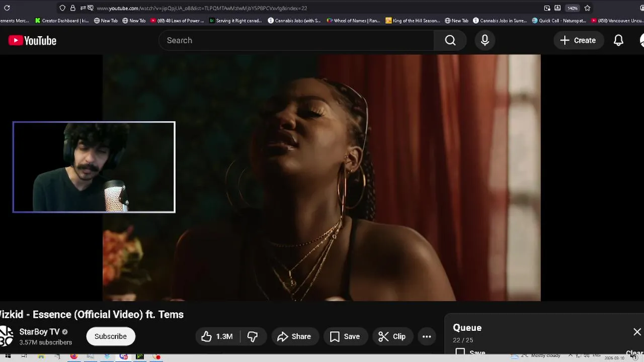644x362 pixels.
Task: Open the Cannabis Jobs in Surre... bookmark
Action: pyautogui.click(x=500, y=21)
